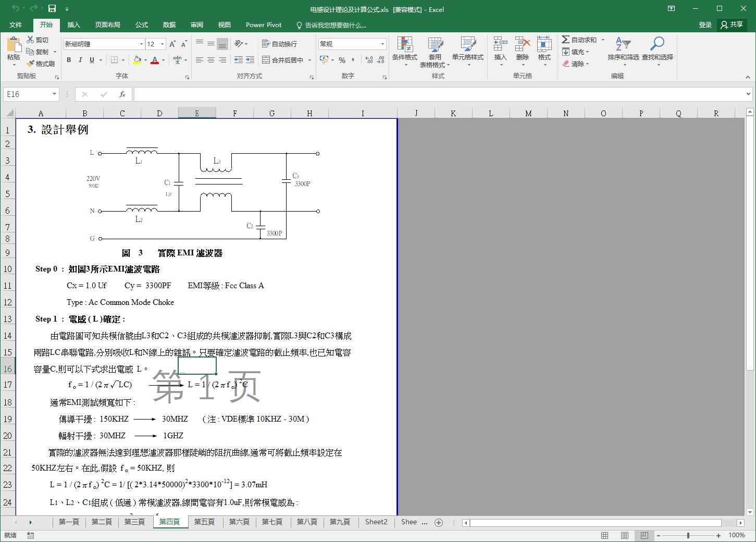Click inside the formula bar input
The width and height of the screenshot is (756, 542).
[438, 94]
